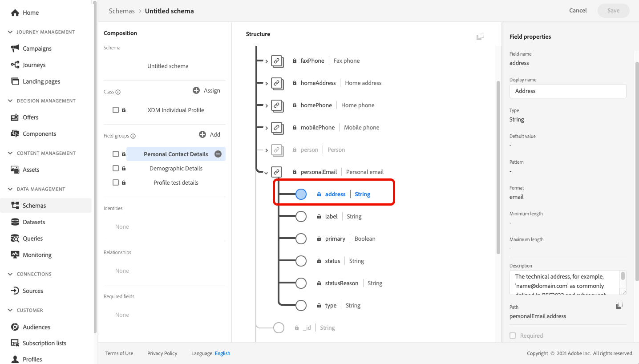Copy the personalEmail.address path icon

[619, 305]
